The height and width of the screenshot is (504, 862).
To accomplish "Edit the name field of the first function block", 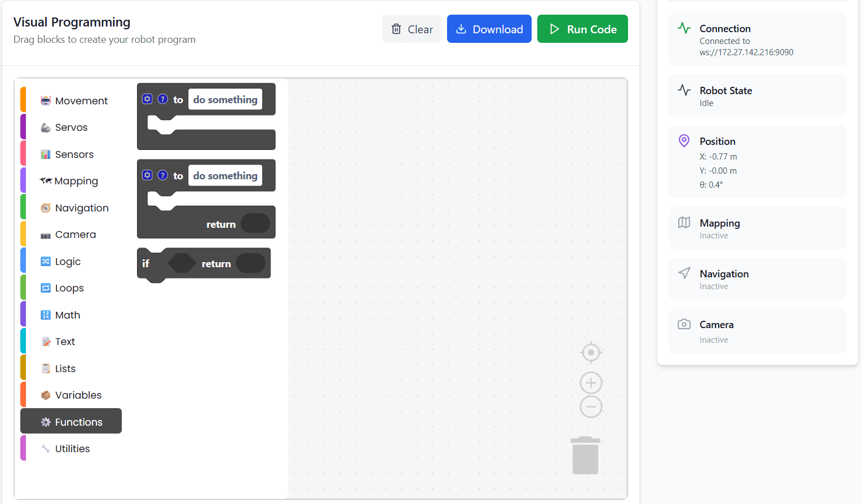I will point(225,100).
